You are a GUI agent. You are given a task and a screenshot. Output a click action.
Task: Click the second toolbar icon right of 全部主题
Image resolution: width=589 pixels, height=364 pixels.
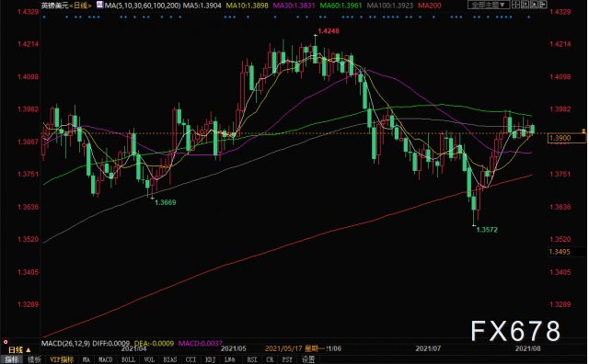point(525,5)
